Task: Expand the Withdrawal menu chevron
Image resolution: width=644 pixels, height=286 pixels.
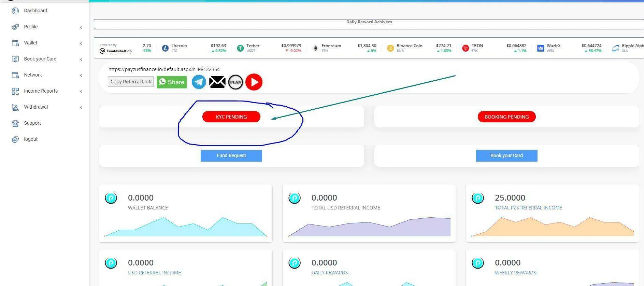Action: 81,108
